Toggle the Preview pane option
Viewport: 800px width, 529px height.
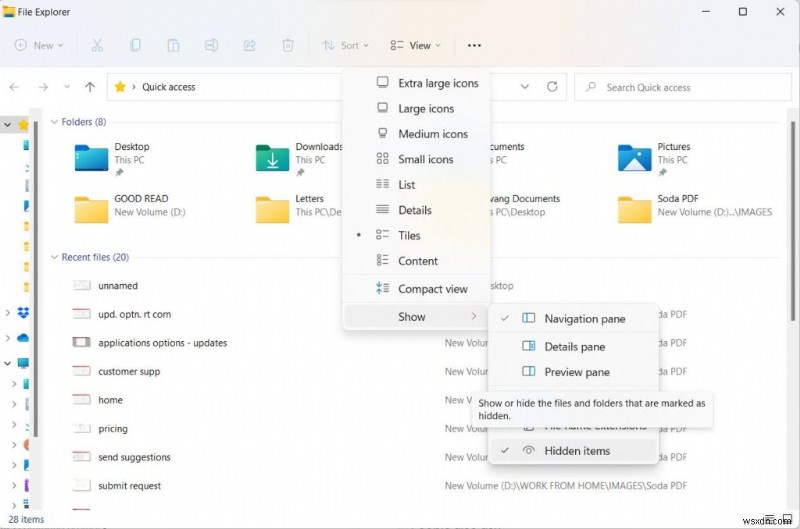pyautogui.click(x=573, y=372)
